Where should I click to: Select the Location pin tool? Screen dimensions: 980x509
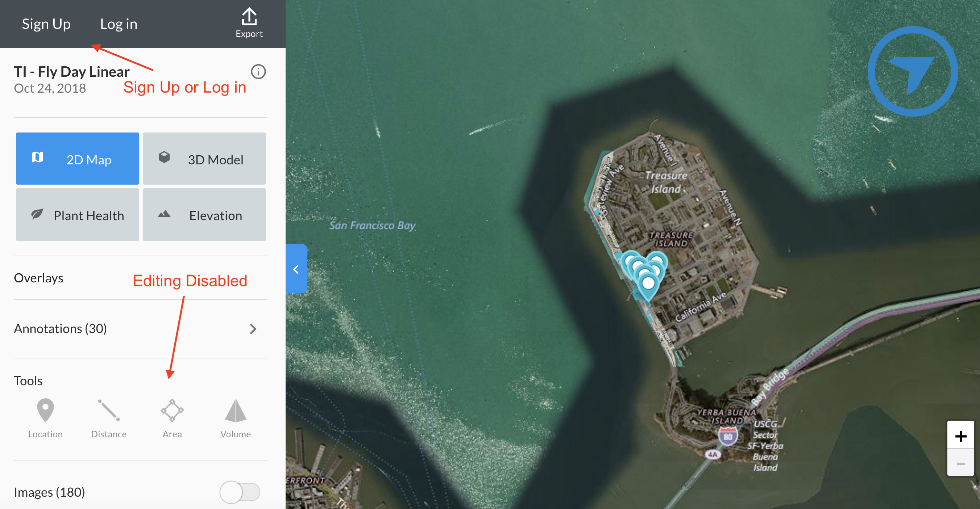(x=45, y=410)
